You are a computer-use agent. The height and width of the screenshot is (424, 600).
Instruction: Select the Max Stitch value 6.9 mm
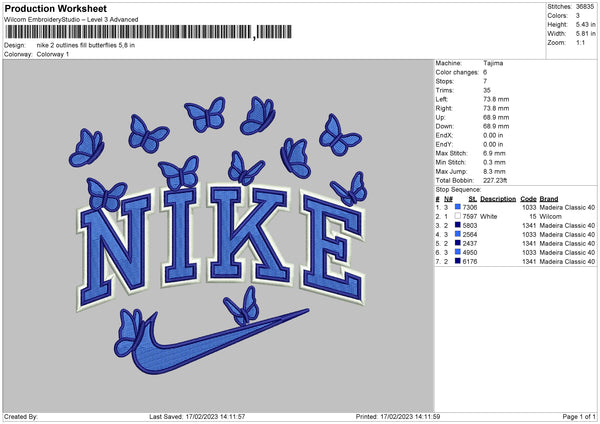pos(494,153)
